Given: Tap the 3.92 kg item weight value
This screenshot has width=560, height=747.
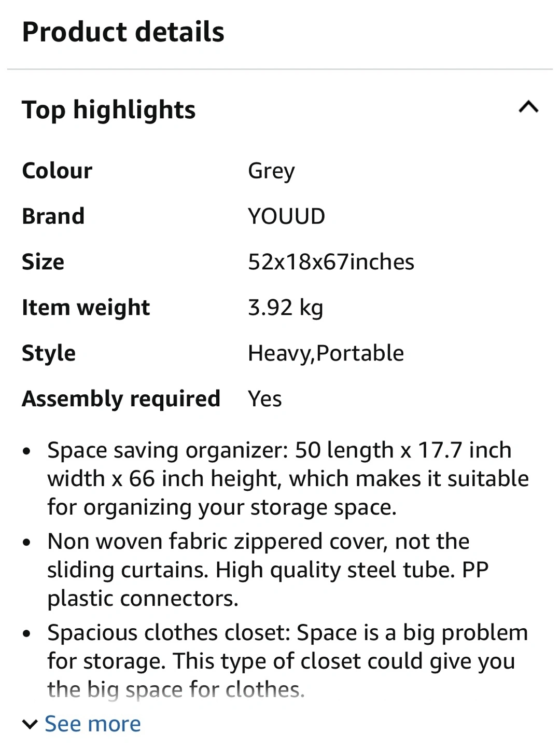Looking at the screenshot, I should click(285, 308).
